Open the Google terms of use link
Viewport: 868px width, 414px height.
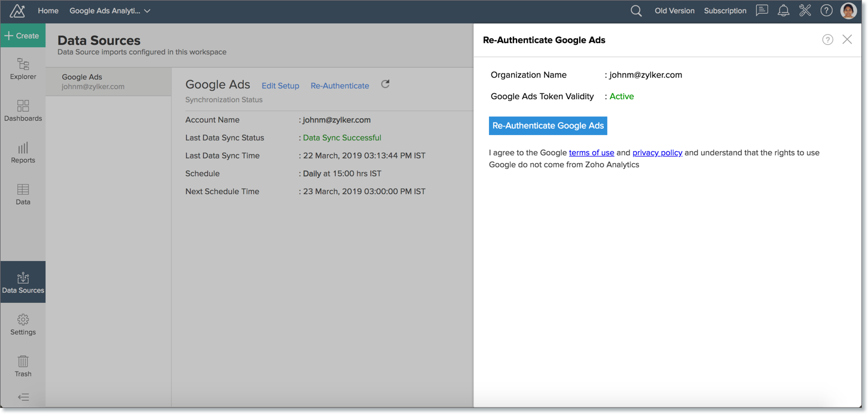point(591,152)
